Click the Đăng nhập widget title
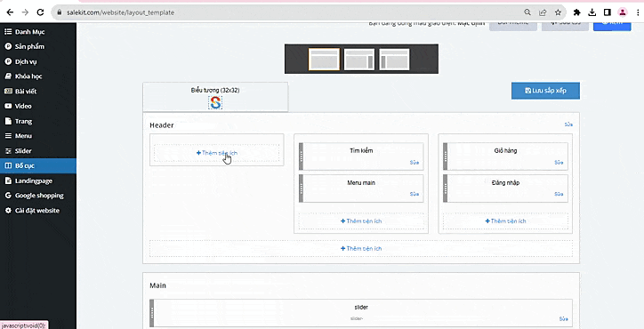This screenshot has height=329, width=644. [505, 183]
